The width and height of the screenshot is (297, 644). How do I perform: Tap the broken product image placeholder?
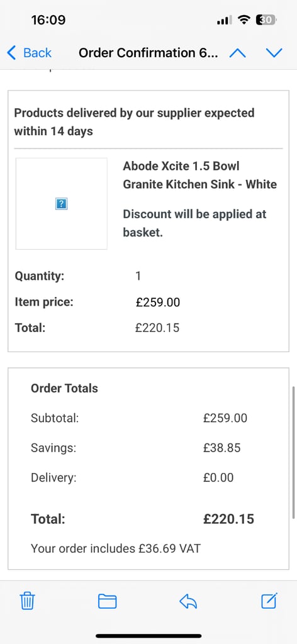(x=62, y=204)
